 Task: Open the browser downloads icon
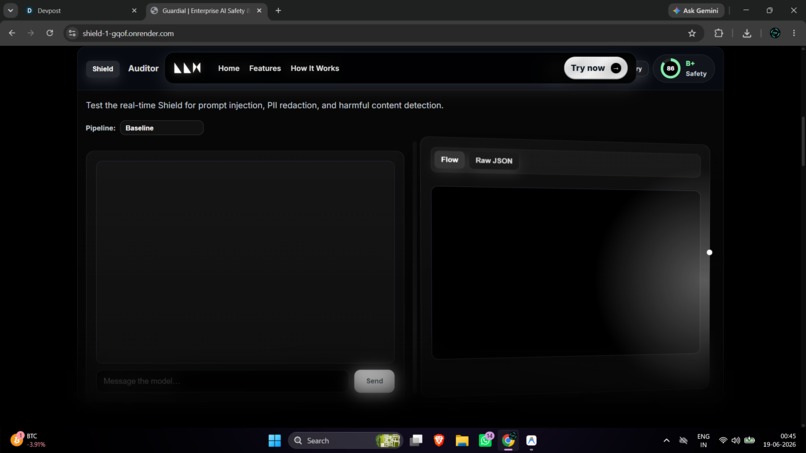(x=747, y=33)
